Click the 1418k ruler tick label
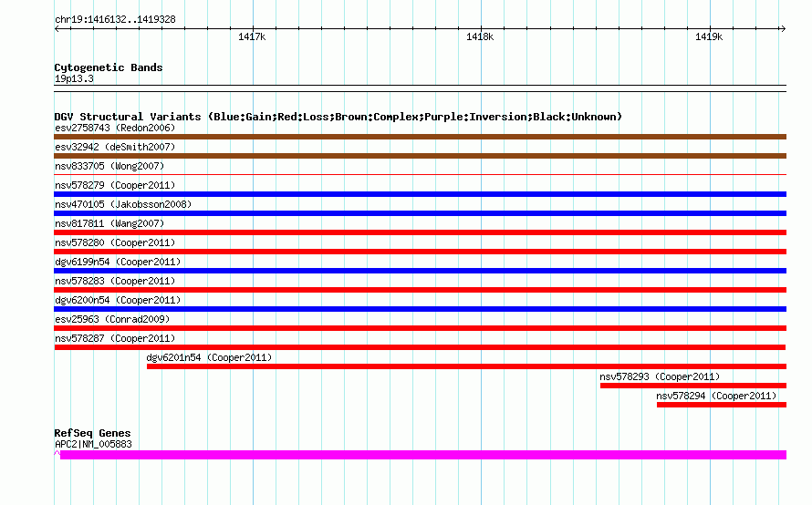This screenshot has height=505, width=812. click(480, 36)
